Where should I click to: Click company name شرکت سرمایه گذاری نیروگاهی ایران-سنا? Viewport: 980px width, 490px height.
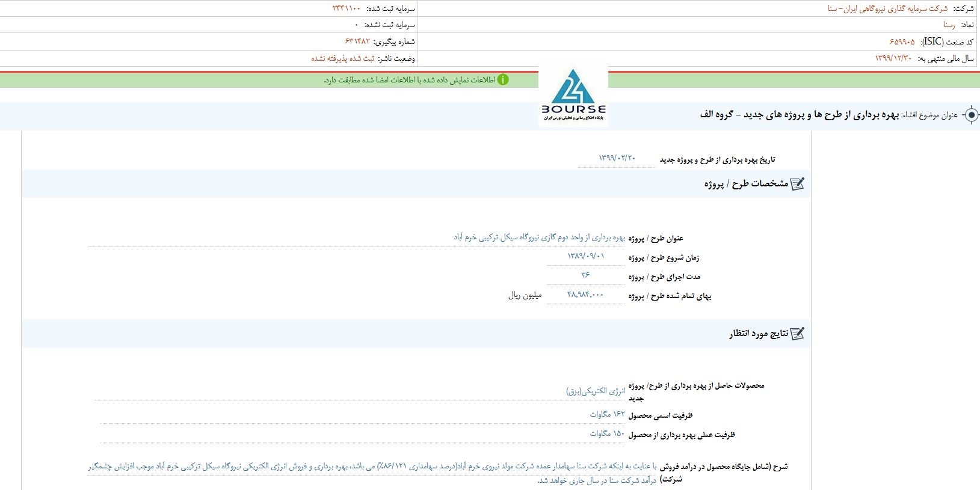[x=887, y=8]
